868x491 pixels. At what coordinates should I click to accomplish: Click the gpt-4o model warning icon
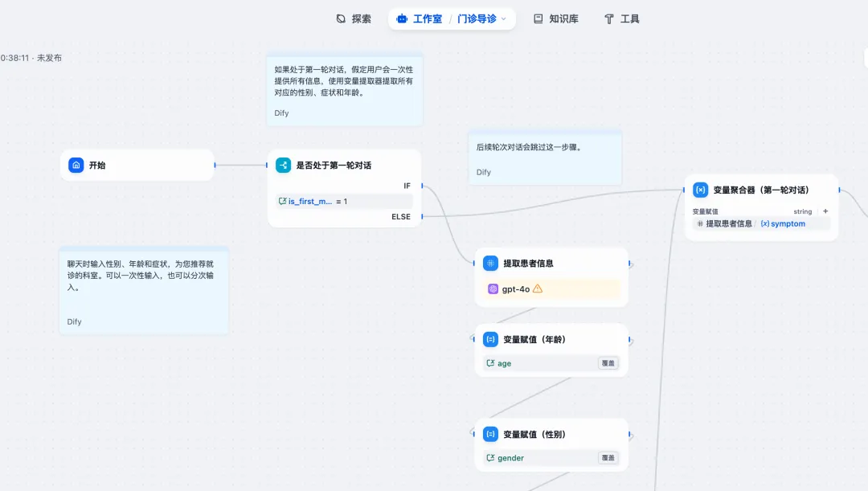[538, 288]
